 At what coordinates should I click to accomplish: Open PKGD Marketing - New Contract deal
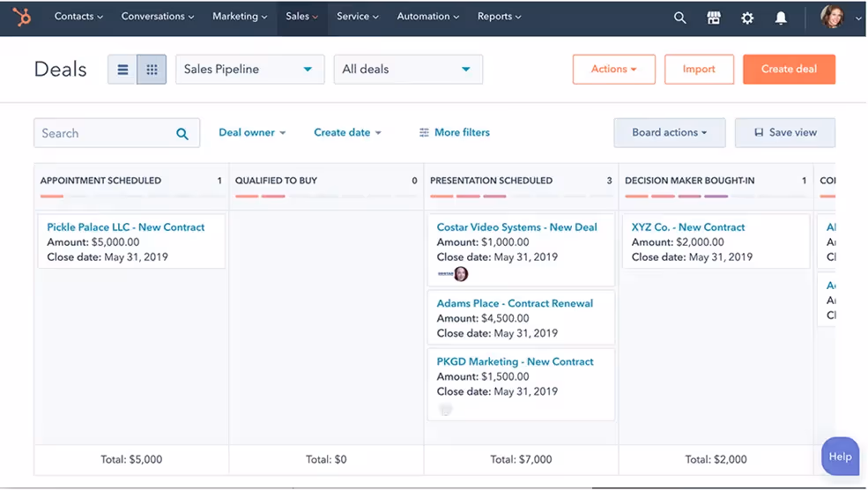[x=516, y=361]
